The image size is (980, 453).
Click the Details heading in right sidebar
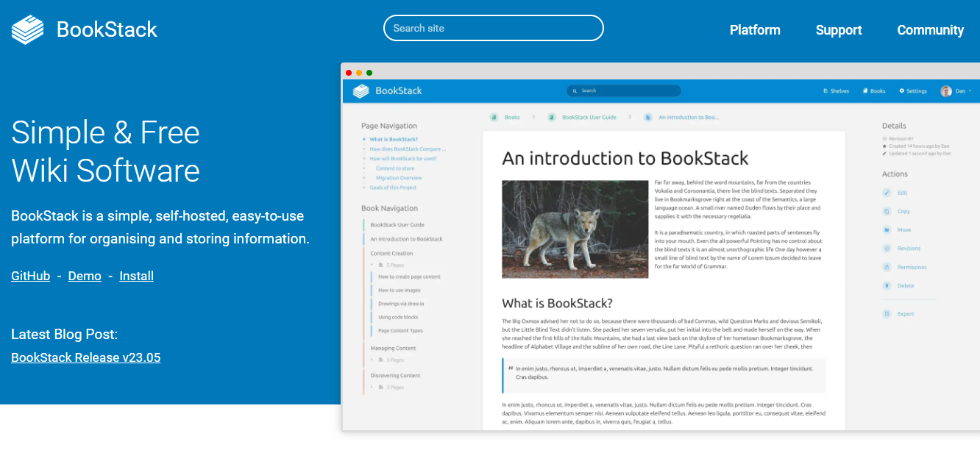pyautogui.click(x=894, y=126)
